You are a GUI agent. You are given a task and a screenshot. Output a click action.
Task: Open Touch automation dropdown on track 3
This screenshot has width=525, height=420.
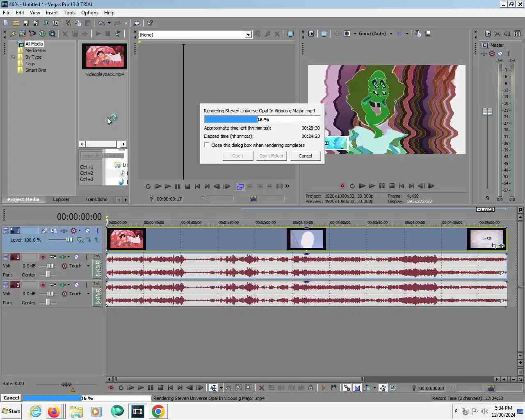[88, 294]
